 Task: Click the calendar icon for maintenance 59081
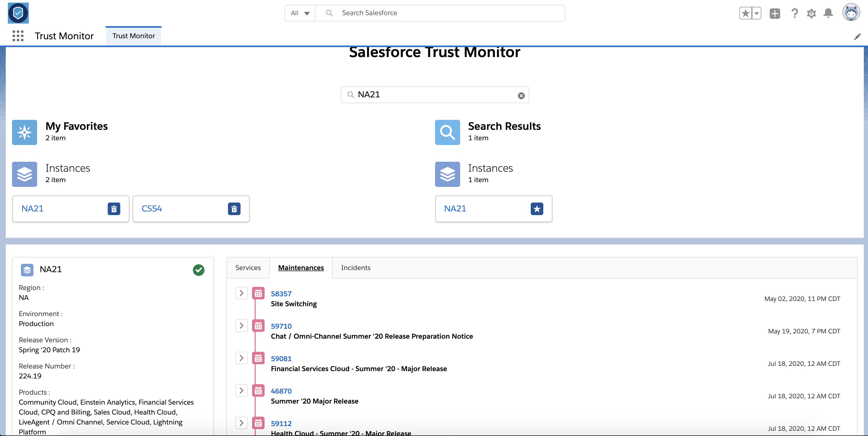tap(258, 358)
